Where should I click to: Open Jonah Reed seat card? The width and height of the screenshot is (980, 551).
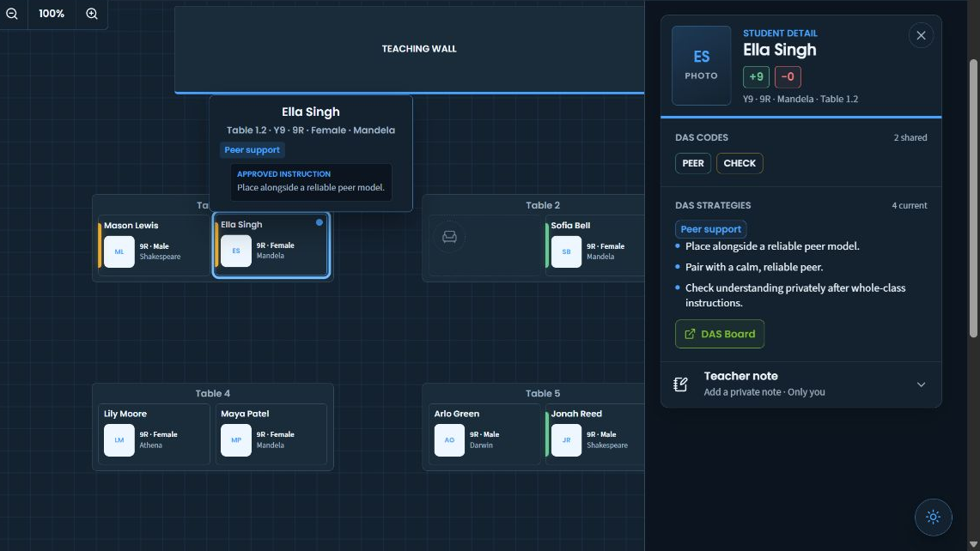[595, 433]
